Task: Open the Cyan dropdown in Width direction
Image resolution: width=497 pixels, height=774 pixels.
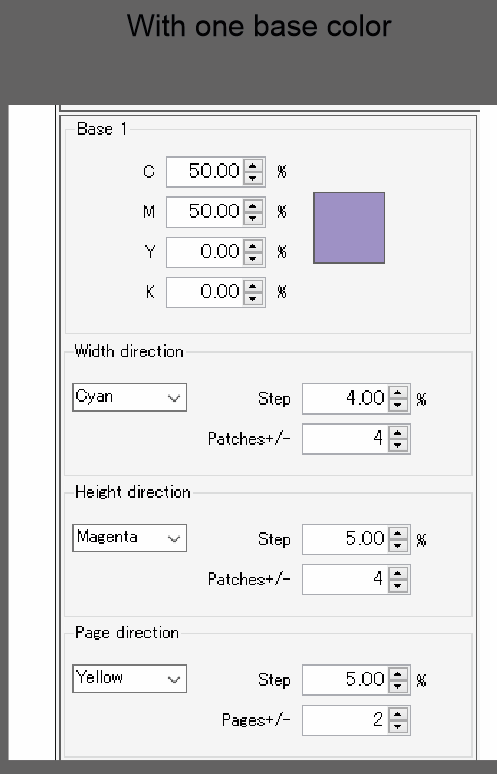Action: coord(129,397)
